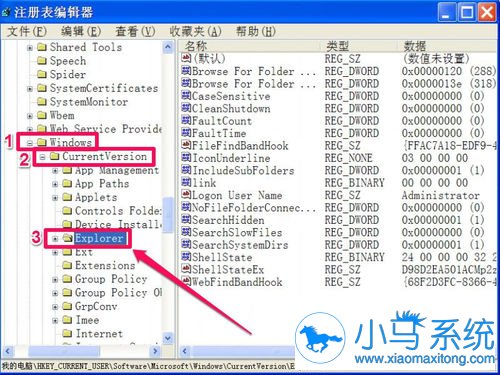The image size is (500, 375).
Task: Open the 帮助(H) menu
Action: pyautogui.click(x=256, y=32)
